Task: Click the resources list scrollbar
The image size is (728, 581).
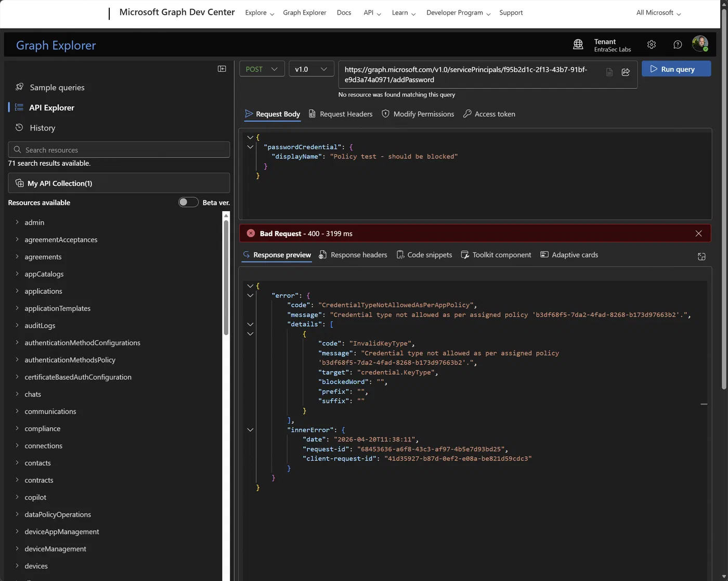Action: (x=226, y=278)
